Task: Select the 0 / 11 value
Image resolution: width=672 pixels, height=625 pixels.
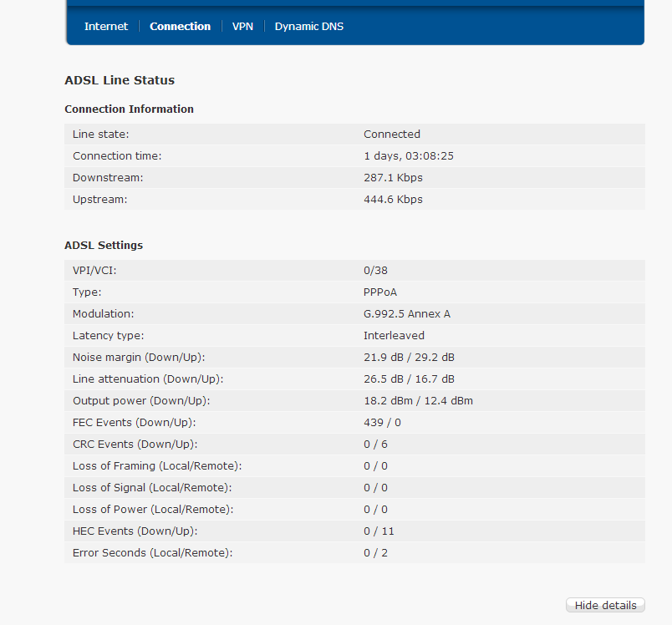Action: [379, 531]
